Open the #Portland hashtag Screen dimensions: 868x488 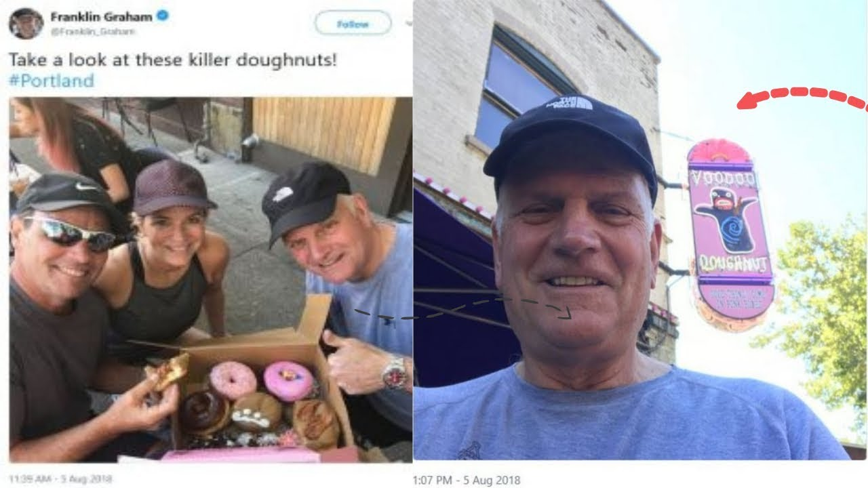tap(52, 81)
